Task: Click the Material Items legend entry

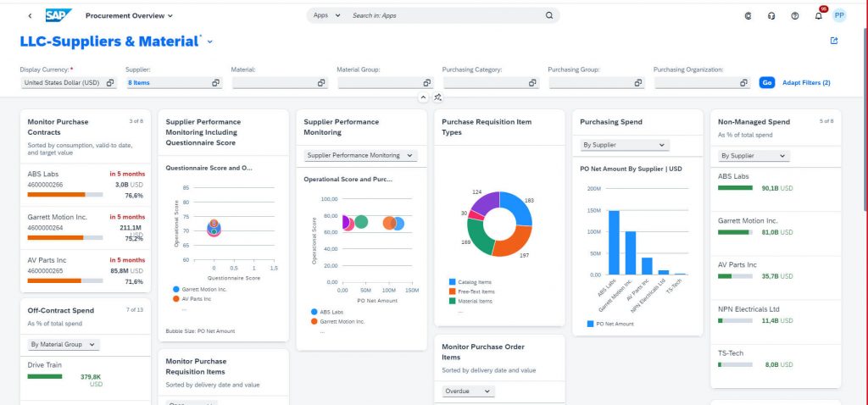Action: point(470,301)
